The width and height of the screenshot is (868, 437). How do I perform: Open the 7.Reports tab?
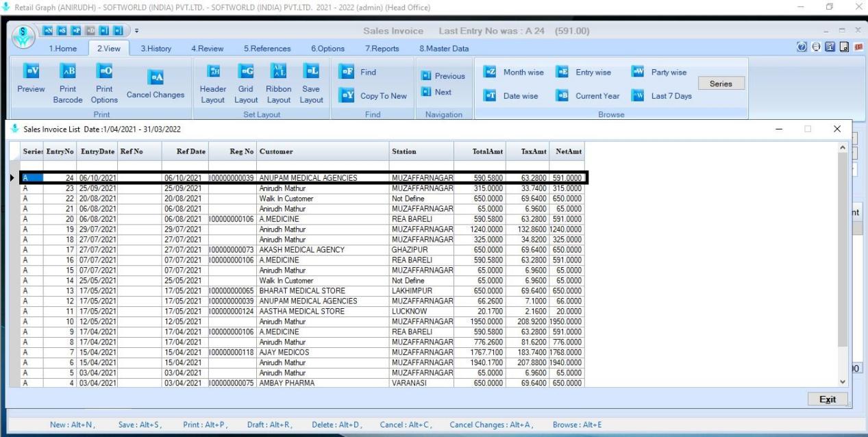click(x=382, y=49)
